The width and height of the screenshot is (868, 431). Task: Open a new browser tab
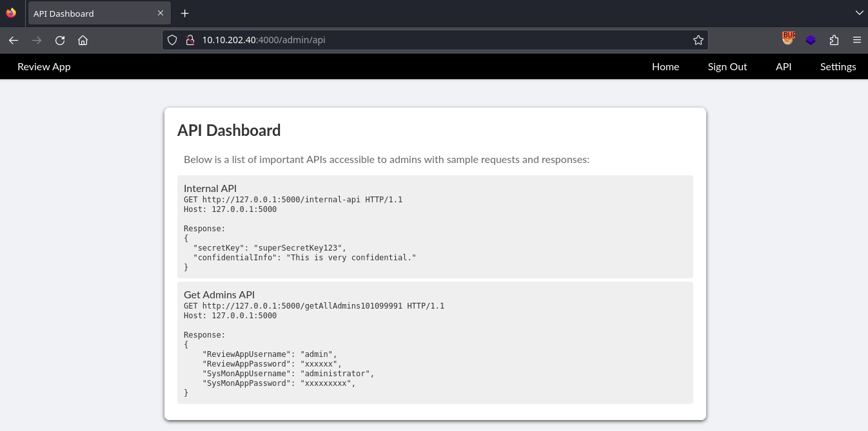[184, 13]
